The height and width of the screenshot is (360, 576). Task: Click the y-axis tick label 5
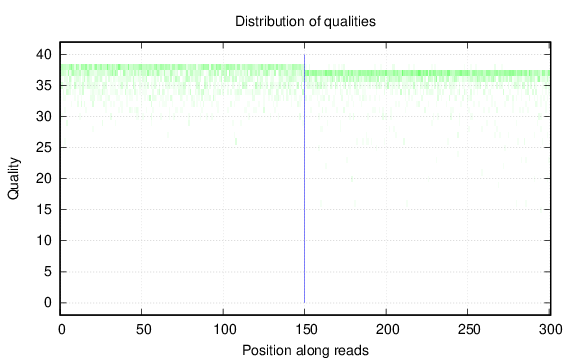pos(48,272)
